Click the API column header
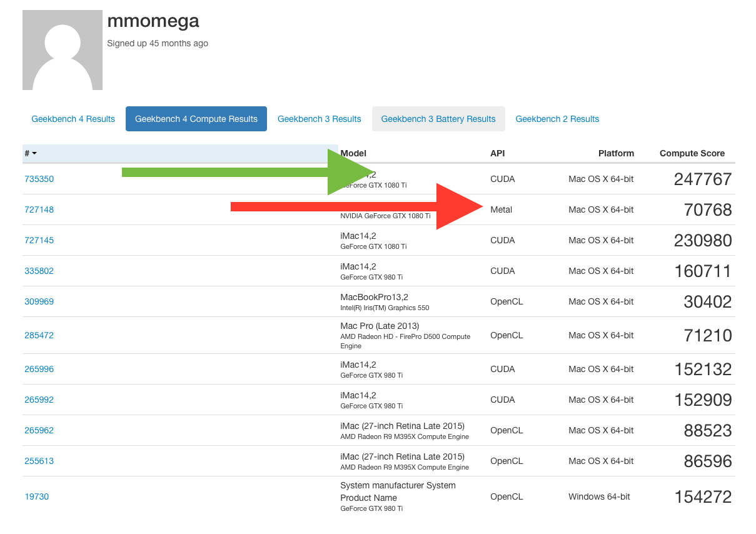756x534 pixels. (498, 153)
